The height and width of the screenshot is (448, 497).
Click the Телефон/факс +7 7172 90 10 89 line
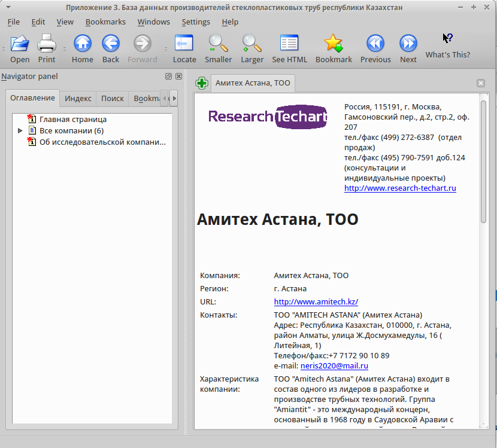tap(332, 355)
